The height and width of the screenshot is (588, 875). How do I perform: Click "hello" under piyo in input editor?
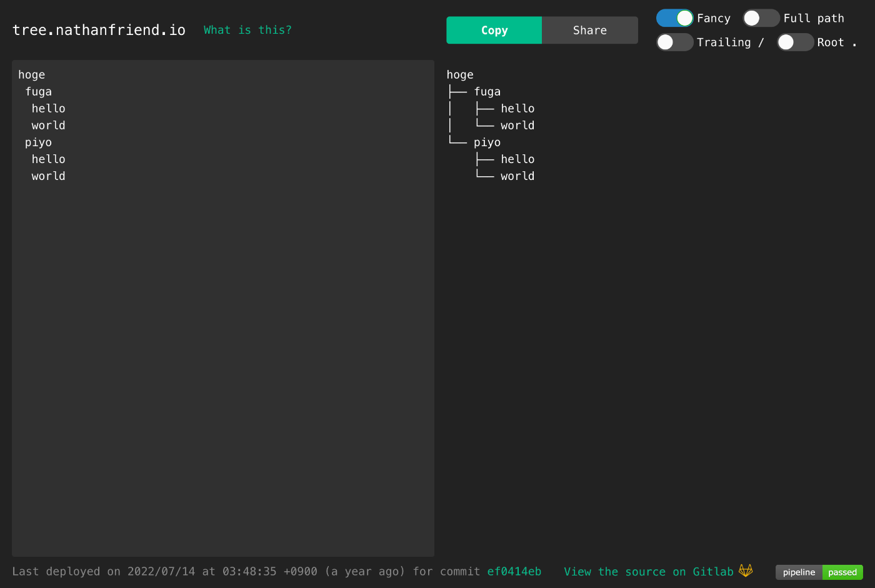[49, 159]
